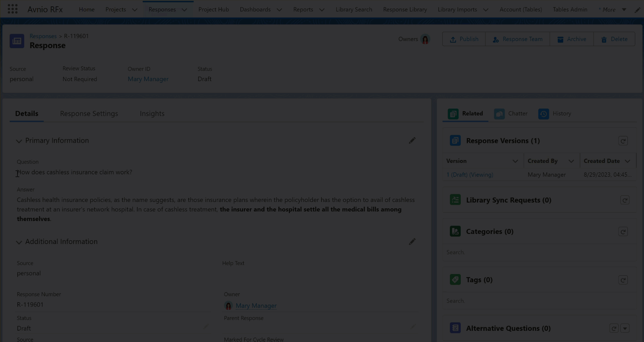Open the Library Imports dropdown arrow
The width and height of the screenshot is (644, 342).
[486, 10]
